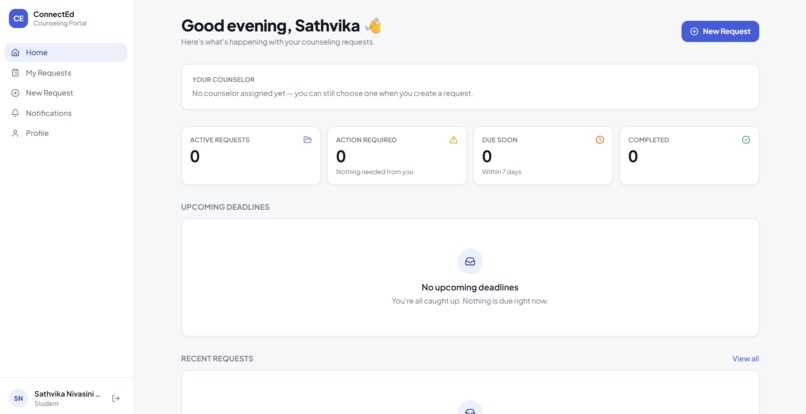Follow the View all link
This screenshot has height=414, width=806.
(745, 358)
